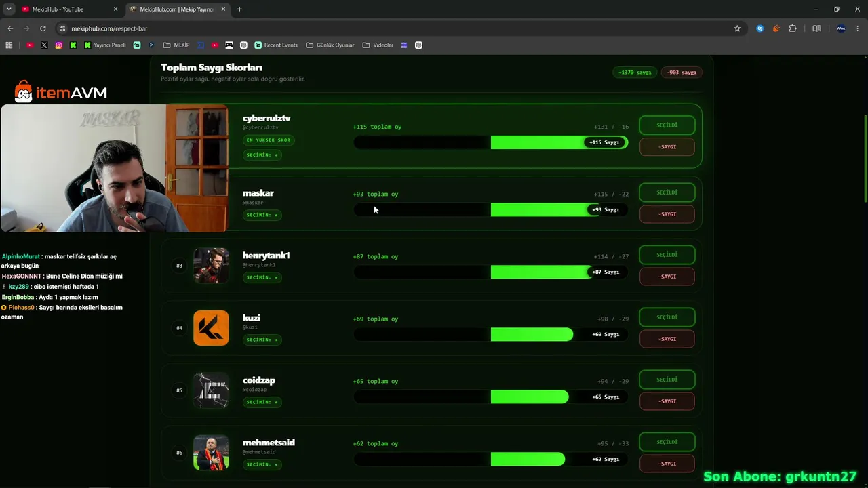Close the MekipHub - YouTube tab
Screen dimensions: 868x488
click(x=115, y=9)
